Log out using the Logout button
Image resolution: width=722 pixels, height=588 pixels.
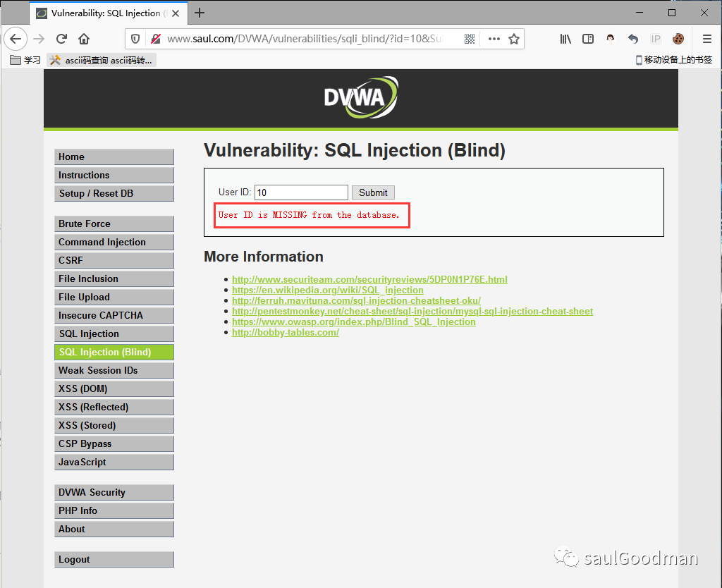[x=114, y=560]
